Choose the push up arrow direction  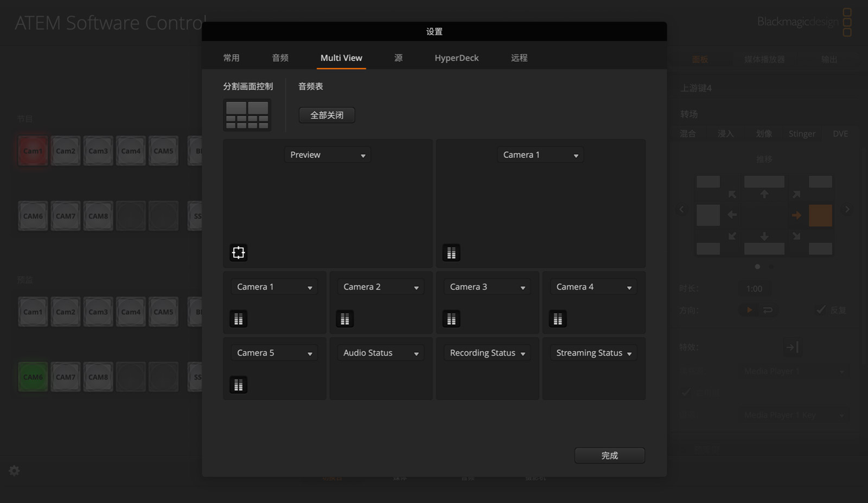764,194
